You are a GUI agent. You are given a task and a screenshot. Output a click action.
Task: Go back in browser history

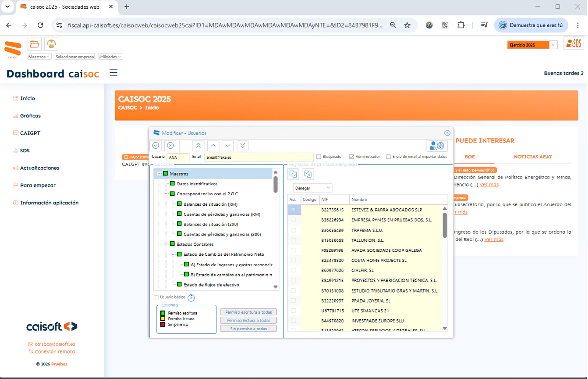pyautogui.click(x=9, y=25)
